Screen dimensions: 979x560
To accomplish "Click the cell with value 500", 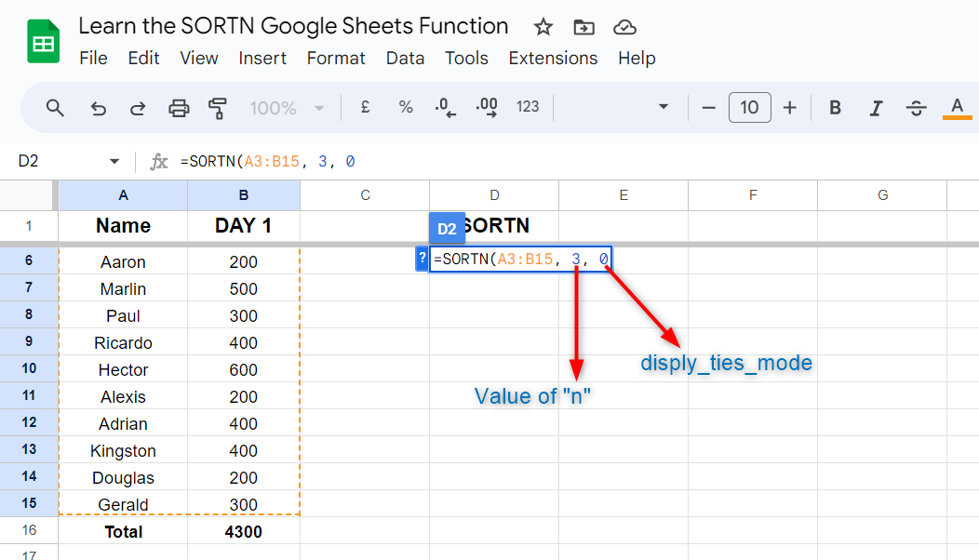I will pos(244,288).
